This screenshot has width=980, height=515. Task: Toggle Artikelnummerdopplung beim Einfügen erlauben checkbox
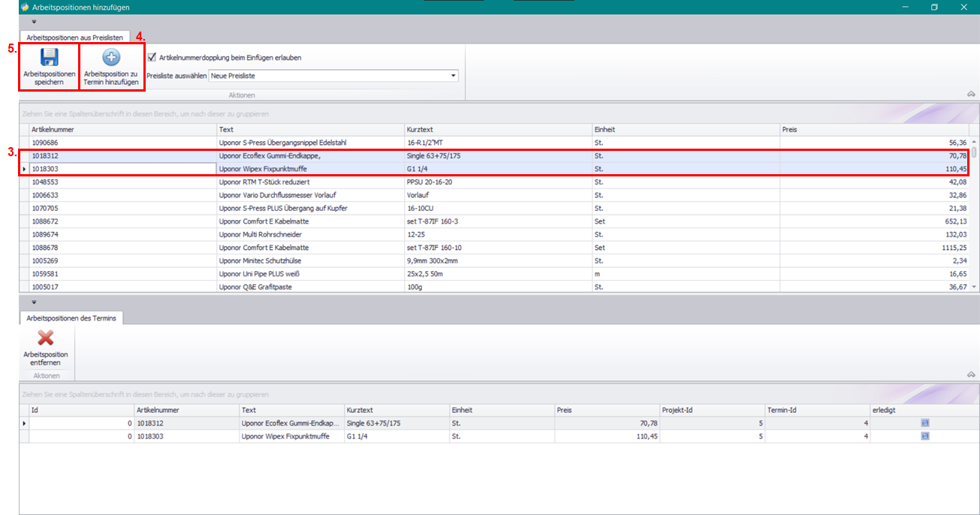(x=152, y=57)
